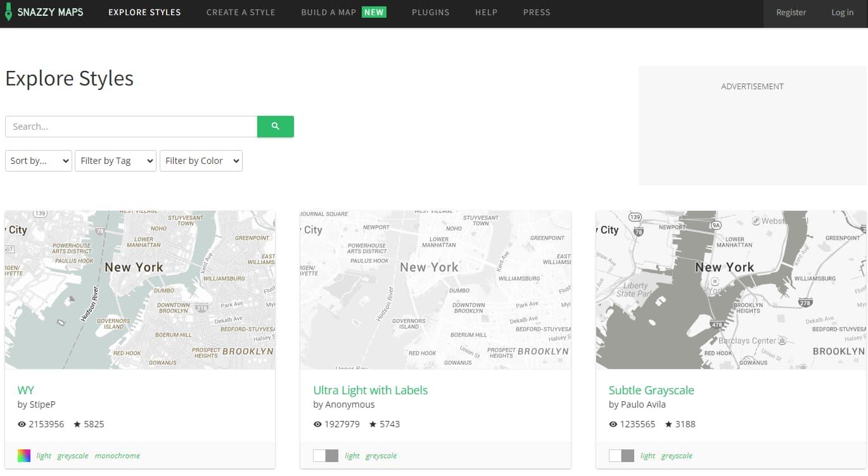Click greyscale tag on Ultra Light card
868x476 pixels.
point(381,456)
